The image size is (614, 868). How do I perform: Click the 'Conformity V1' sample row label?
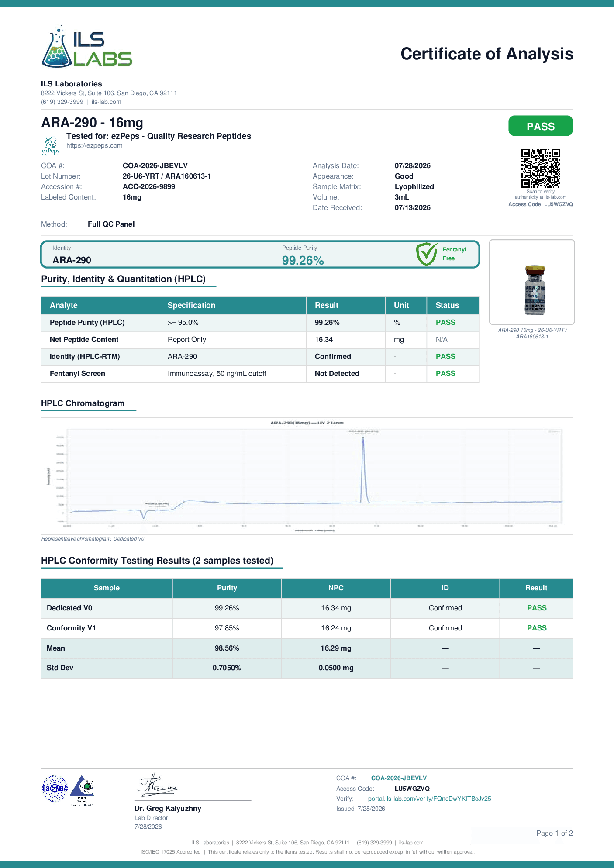tap(71, 628)
